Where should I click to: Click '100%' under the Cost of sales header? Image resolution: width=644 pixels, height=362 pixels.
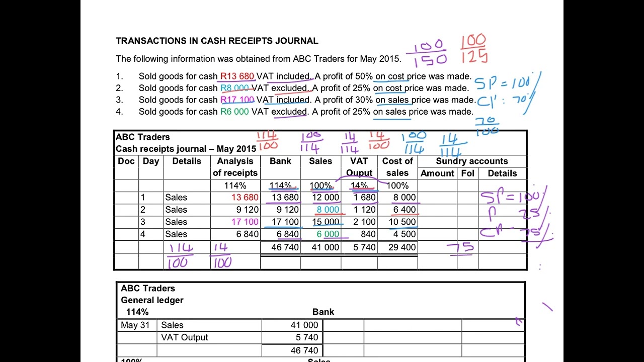(x=397, y=186)
